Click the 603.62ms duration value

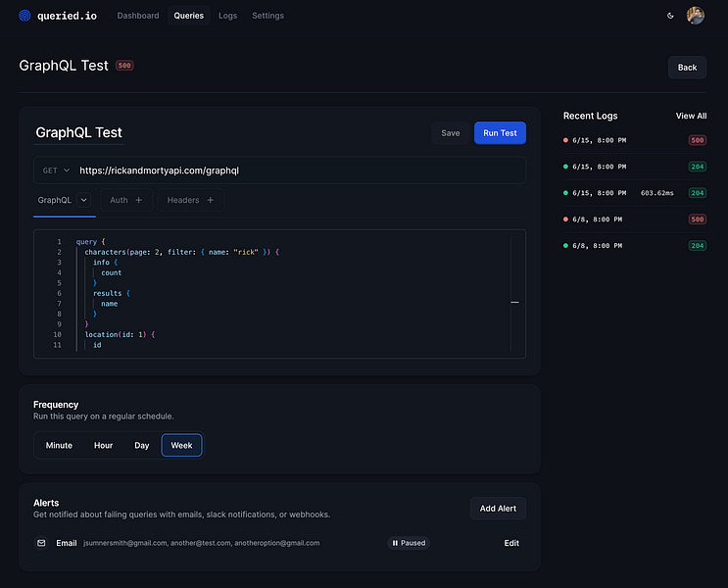point(657,193)
